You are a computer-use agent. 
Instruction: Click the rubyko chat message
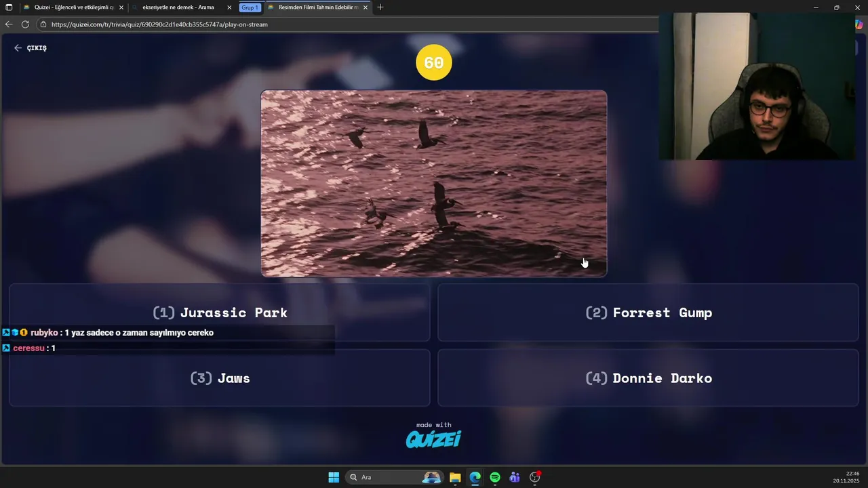tap(108, 333)
